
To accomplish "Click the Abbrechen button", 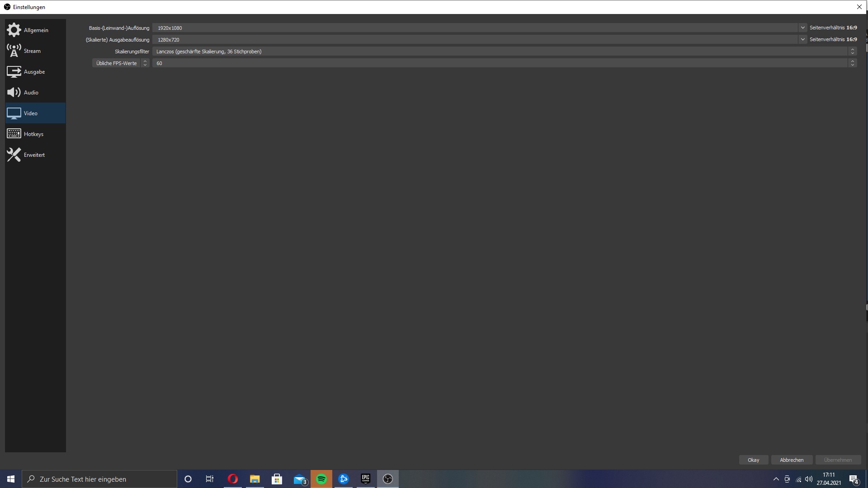I will coord(792,460).
